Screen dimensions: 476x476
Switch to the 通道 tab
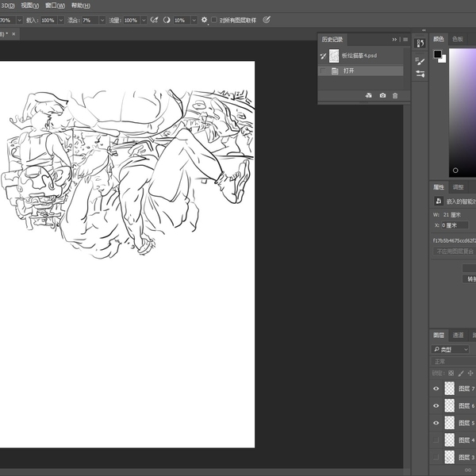tap(458, 335)
